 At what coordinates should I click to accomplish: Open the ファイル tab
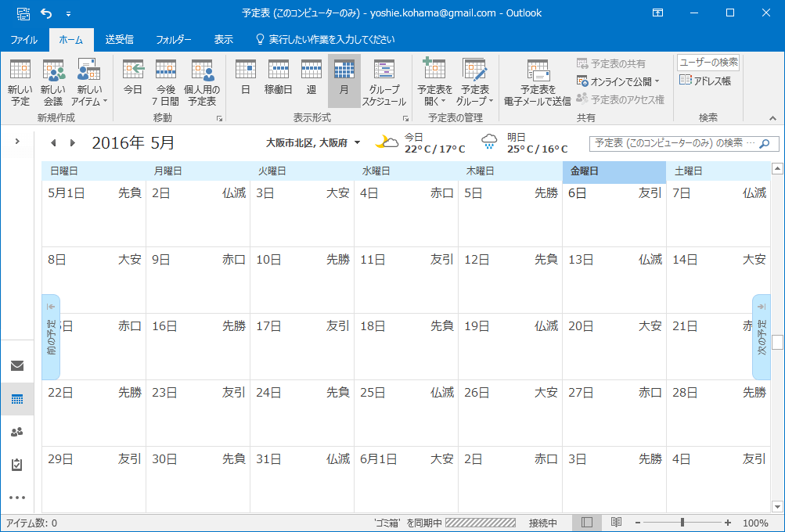coord(24,40)
